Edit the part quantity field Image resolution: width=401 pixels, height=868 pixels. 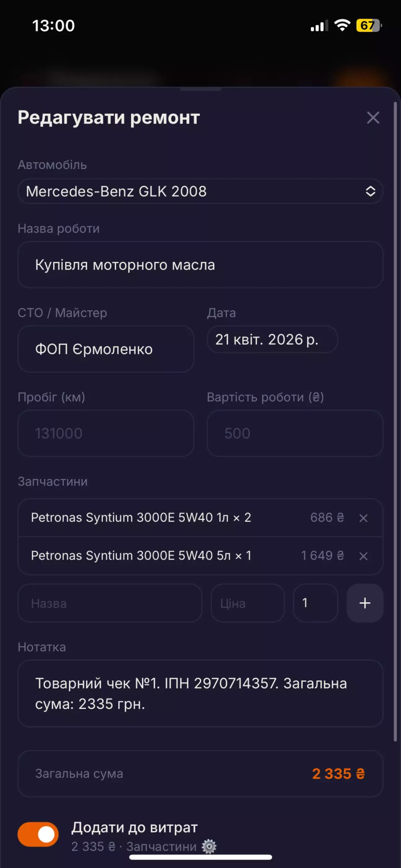tap(315, 603)
